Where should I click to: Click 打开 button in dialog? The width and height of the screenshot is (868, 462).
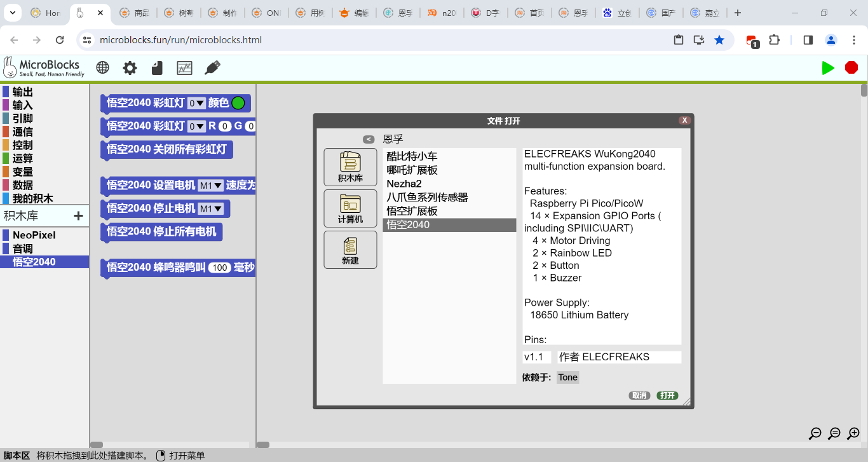667,395
